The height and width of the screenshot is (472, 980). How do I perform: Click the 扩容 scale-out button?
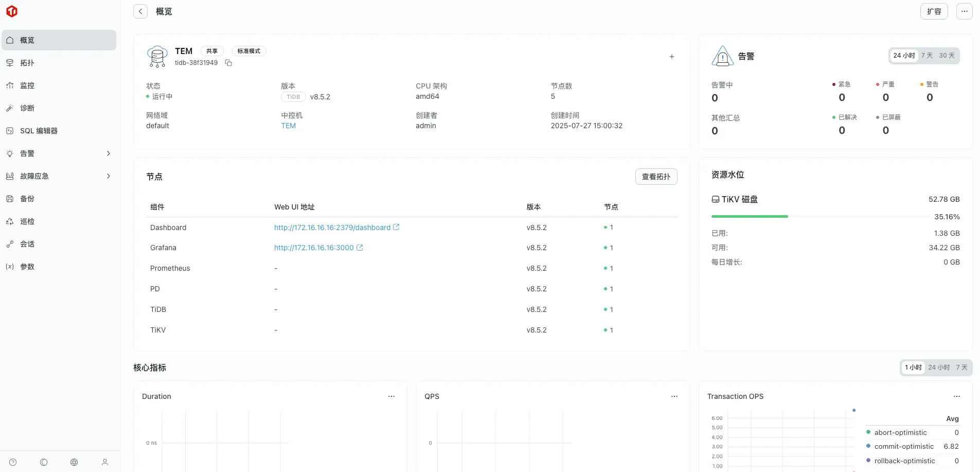click(x=934, y=11)
